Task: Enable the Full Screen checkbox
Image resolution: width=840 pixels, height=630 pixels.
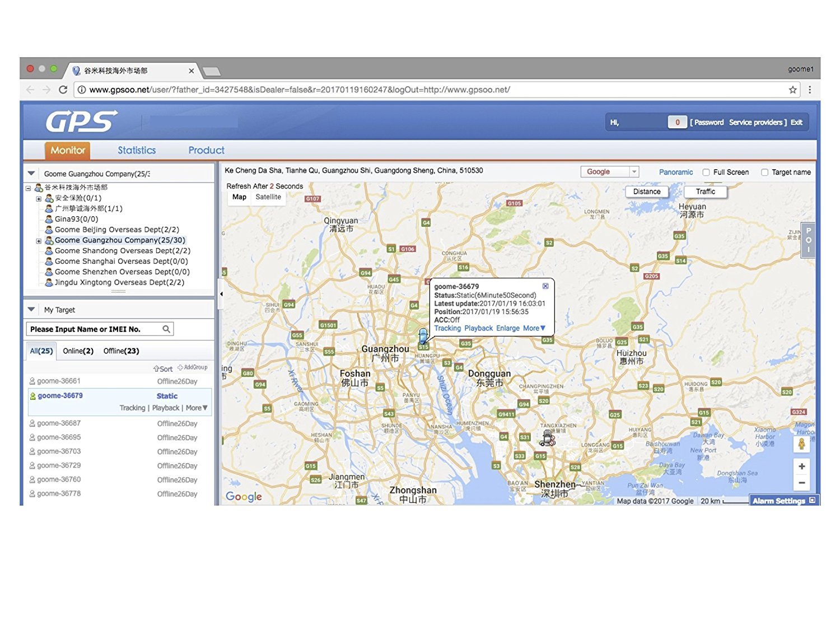Action: coord(706,172)
